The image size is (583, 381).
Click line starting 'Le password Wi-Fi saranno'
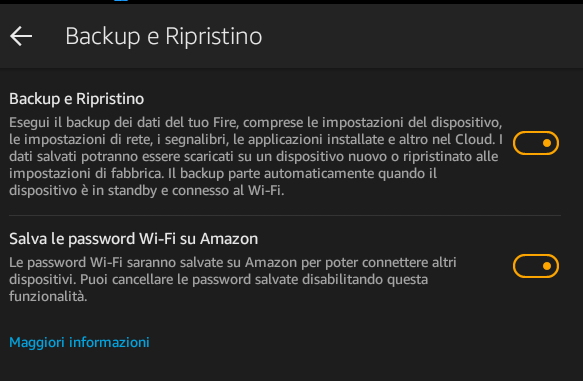click(x=233, y=263)
